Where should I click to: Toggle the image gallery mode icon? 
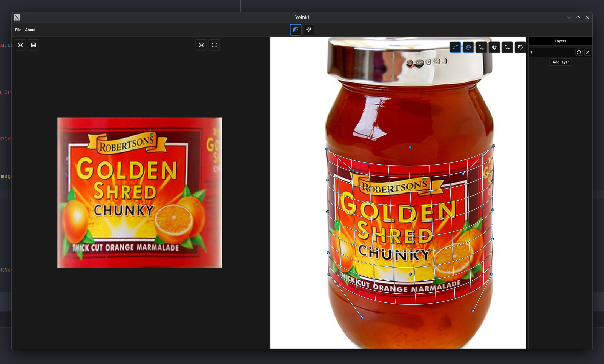point(295,30)
